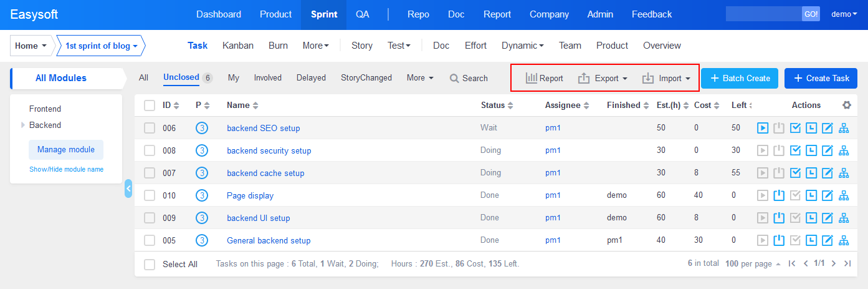Start the backend SEO setup task

763,128
